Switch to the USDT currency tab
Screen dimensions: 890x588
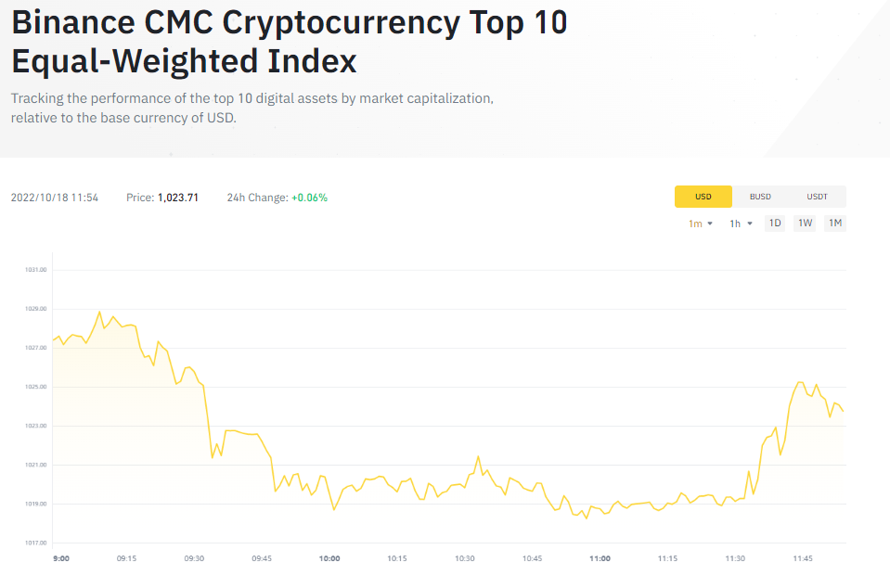pos(818,196)
